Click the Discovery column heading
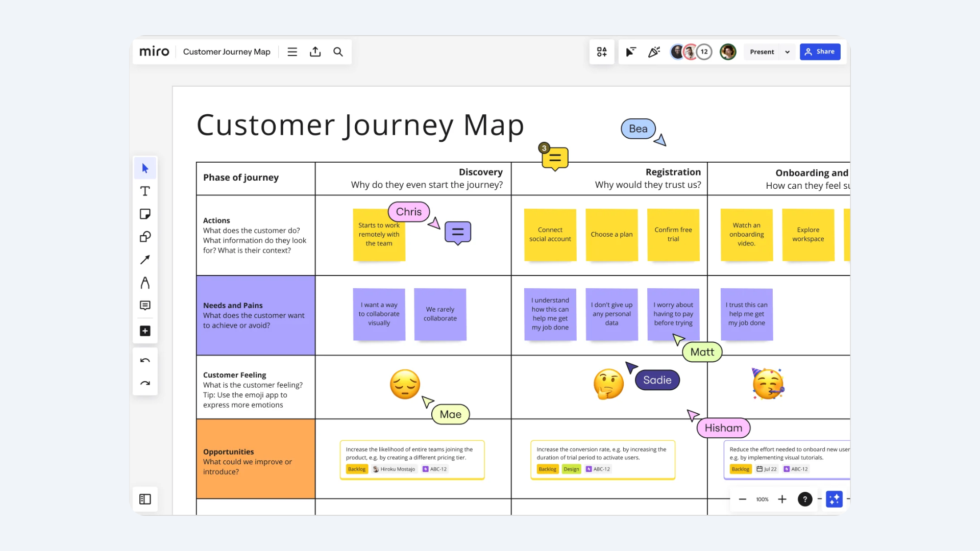Image resolution: width=980 pixels, height=551 pixels. click(x=480, y=172)
